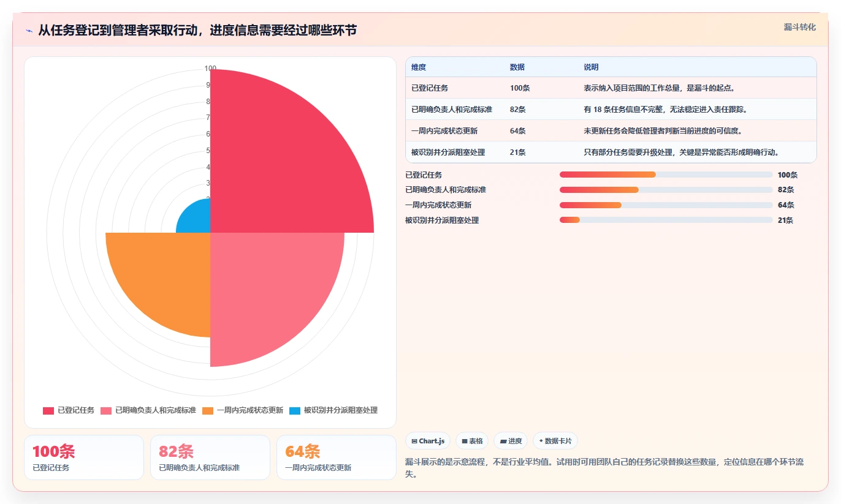Select the 已登记任务 table row cell
This screenshot has height=504, width=841.
pyautogui.click(x=430, y=88)
